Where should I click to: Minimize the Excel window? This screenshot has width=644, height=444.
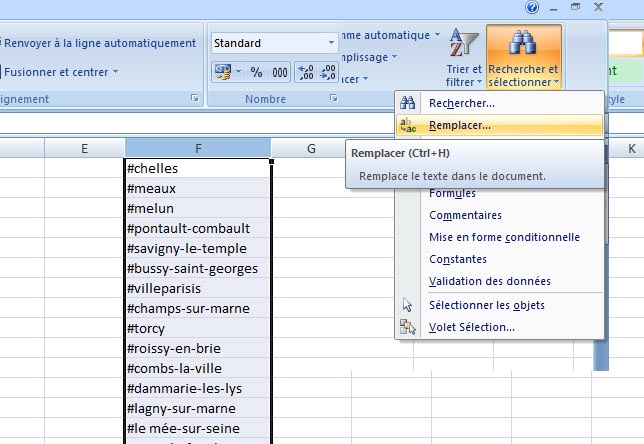[554, 7]
